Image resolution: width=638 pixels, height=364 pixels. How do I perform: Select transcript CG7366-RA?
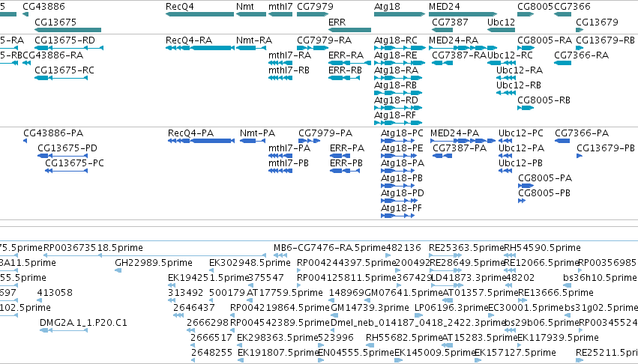coord(563,63)
